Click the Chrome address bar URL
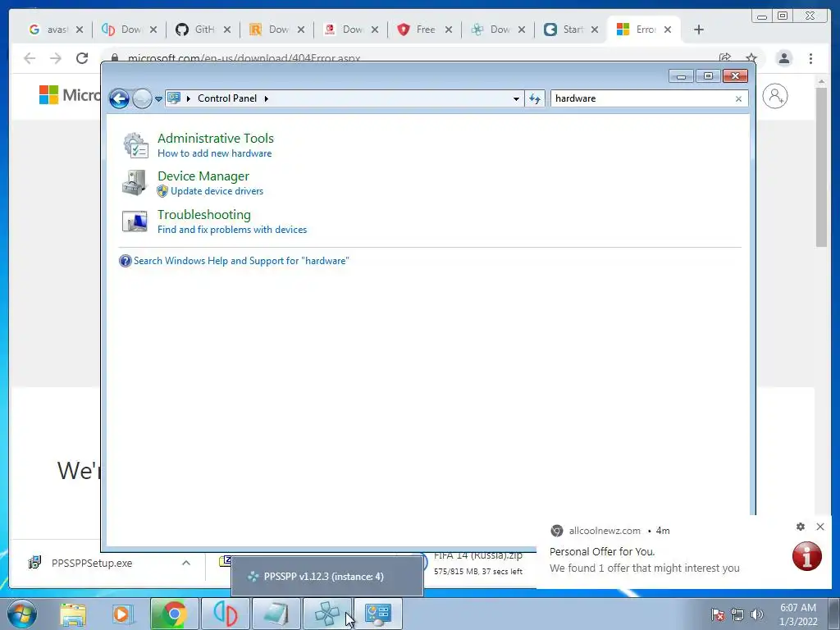 [x=244, y=58]
